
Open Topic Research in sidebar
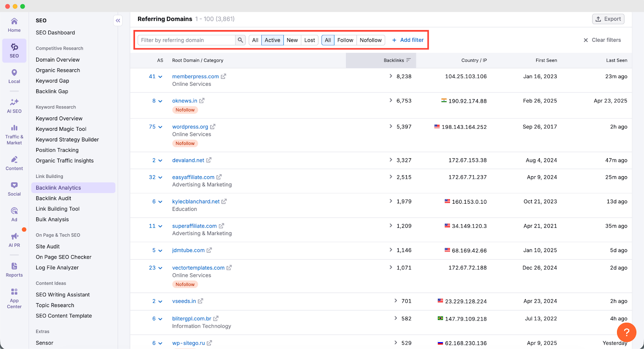55,305
